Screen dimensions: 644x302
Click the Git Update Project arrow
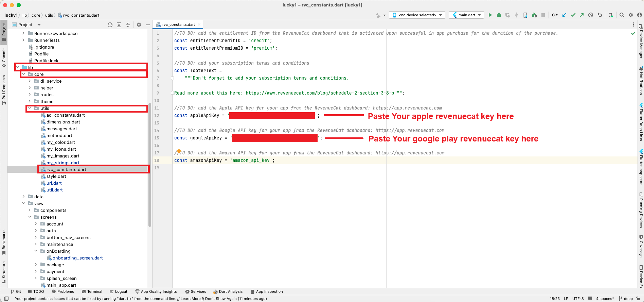pos(564,15)
